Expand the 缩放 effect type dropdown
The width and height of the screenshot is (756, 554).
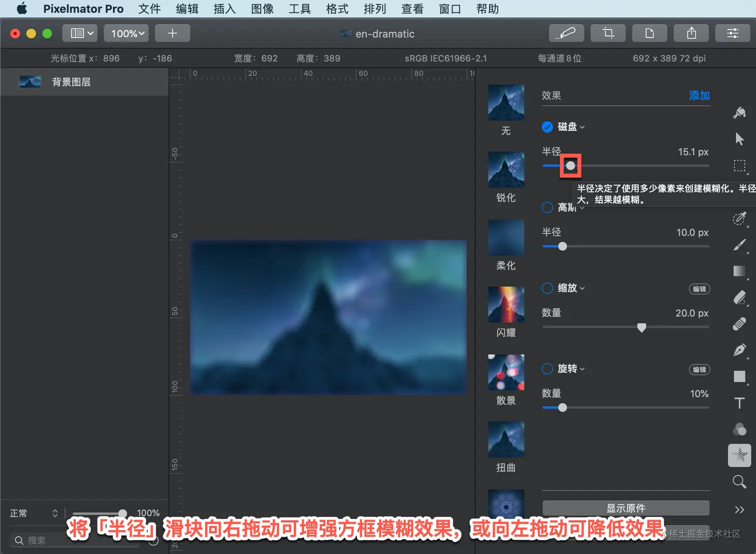(x=571, y=288)
